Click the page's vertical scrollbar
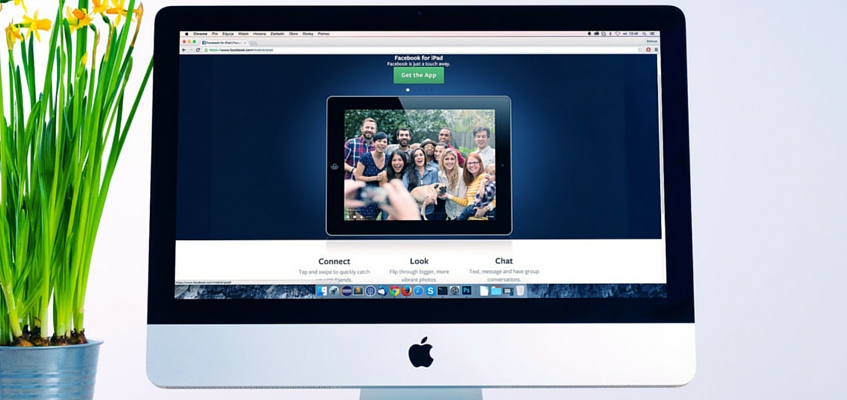The image size is (847, 400). click(x=661, y=146)
